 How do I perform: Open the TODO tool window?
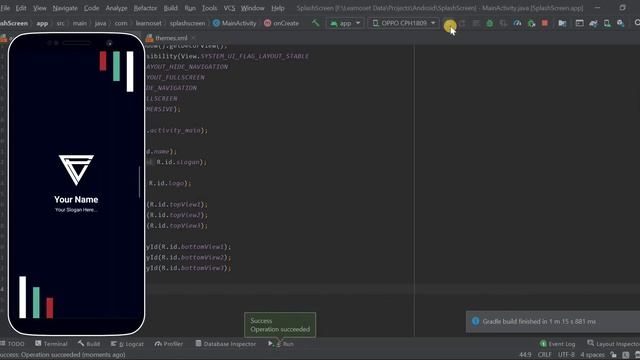tap(12, 344)
